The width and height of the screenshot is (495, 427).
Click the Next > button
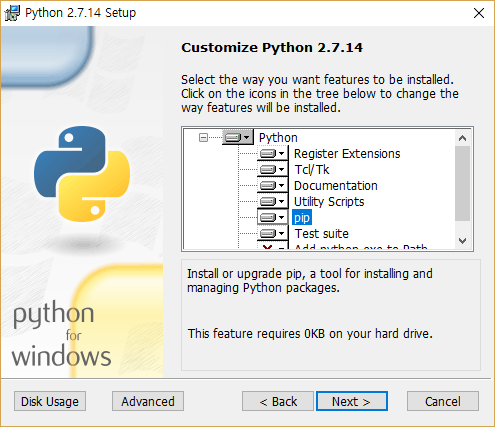point(352,401)
